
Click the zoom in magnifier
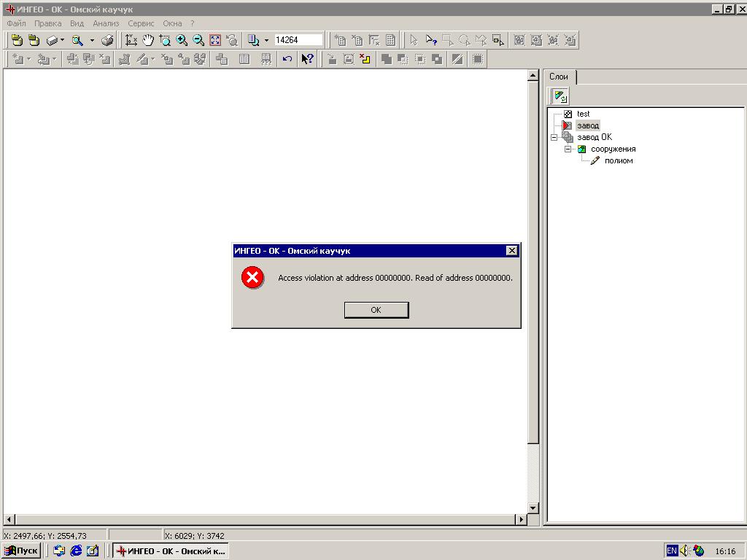click(x=182, y=41)
